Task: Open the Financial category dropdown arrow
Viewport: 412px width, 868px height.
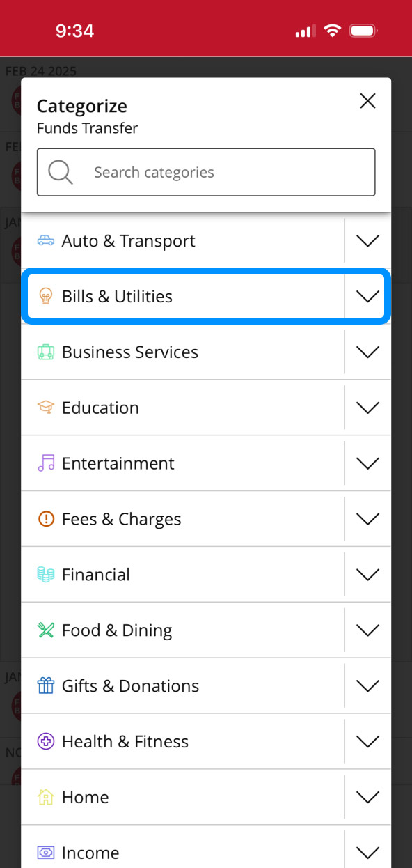Action: pos(367,575)
